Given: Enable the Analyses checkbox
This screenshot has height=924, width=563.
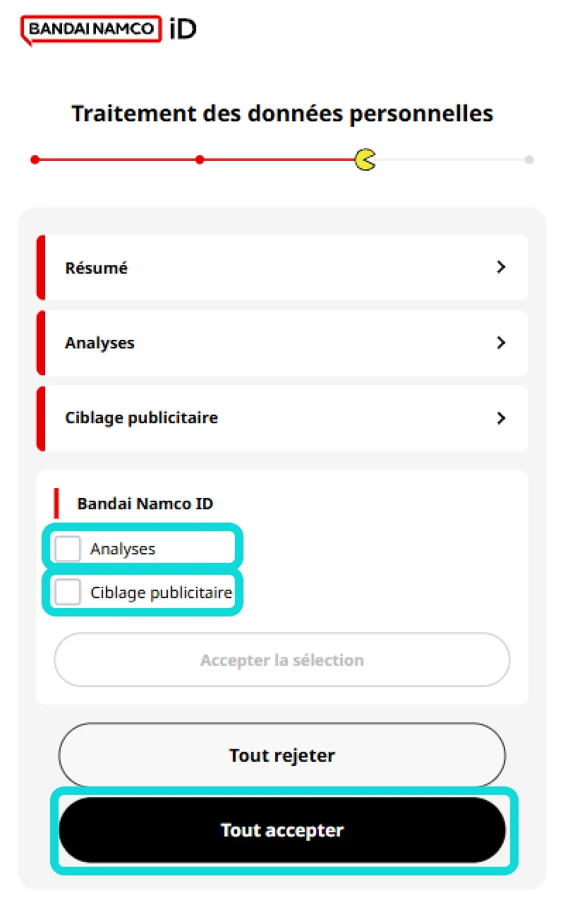Looking at the screenshot, I should 68,549.
